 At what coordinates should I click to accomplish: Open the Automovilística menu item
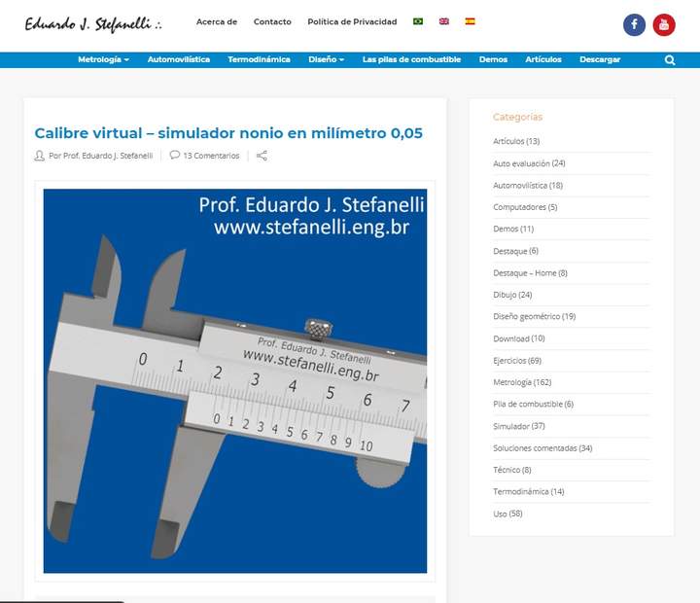tap(178, 59)
